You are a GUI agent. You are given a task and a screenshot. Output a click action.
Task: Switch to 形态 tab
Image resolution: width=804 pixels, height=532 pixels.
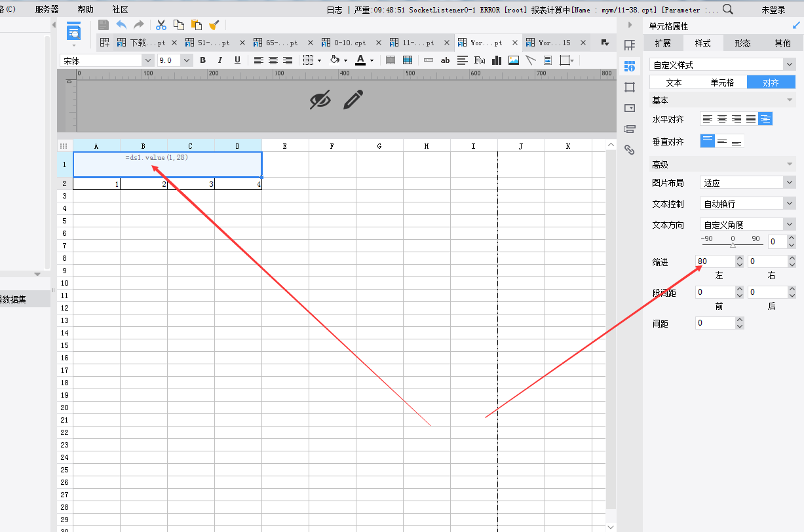click(x=742, y=43)
